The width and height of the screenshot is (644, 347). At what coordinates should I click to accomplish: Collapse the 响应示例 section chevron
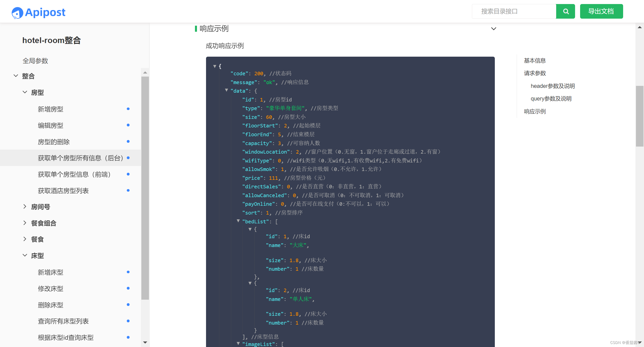[494, 29]
